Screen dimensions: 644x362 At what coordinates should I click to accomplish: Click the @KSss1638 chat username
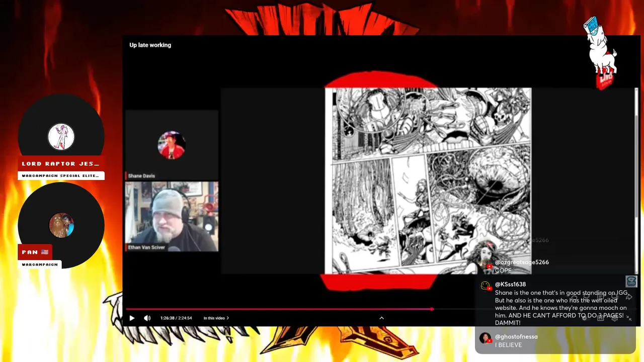[x=510, y=284]
